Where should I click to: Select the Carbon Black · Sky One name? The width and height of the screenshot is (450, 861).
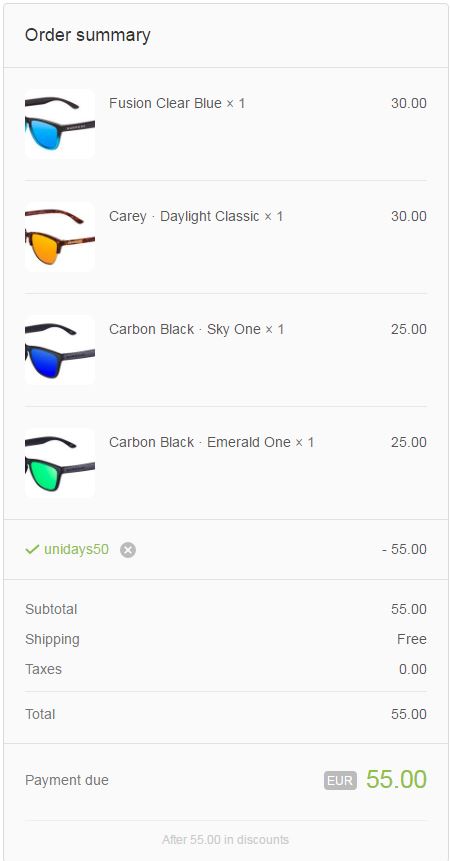[x=185, y=329]
